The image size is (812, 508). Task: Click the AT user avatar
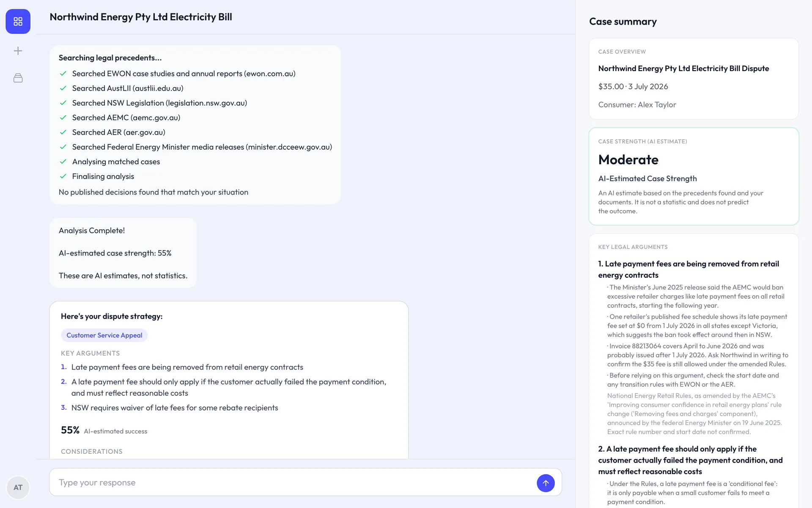click(x=18, y=487)
